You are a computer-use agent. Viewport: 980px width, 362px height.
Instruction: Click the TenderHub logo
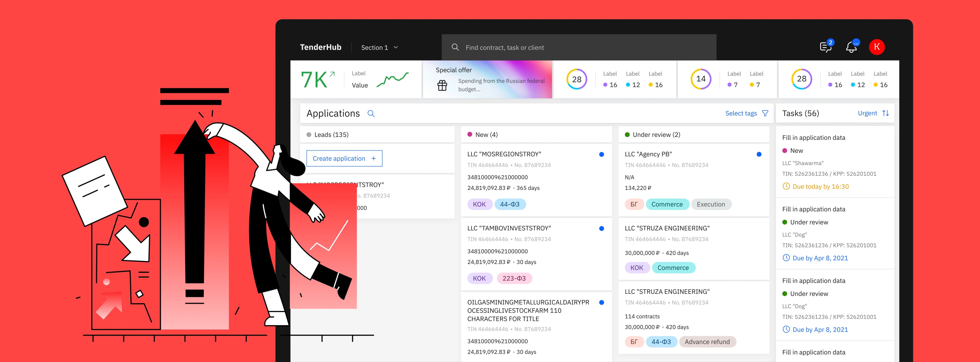pyautogui.click(x=320, y=47)
